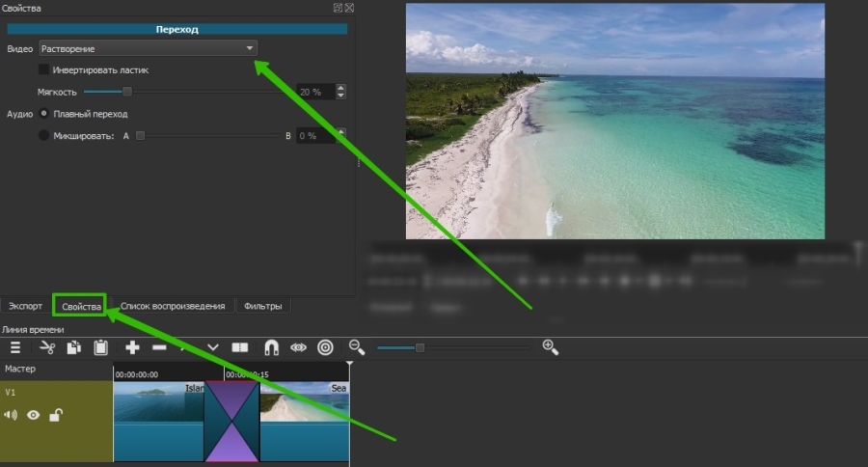The height and width of the screenshot is (467, 868).
Task: Click the overwrite down-chevron in timeline toolbar
Action: [x=213, y=347]
